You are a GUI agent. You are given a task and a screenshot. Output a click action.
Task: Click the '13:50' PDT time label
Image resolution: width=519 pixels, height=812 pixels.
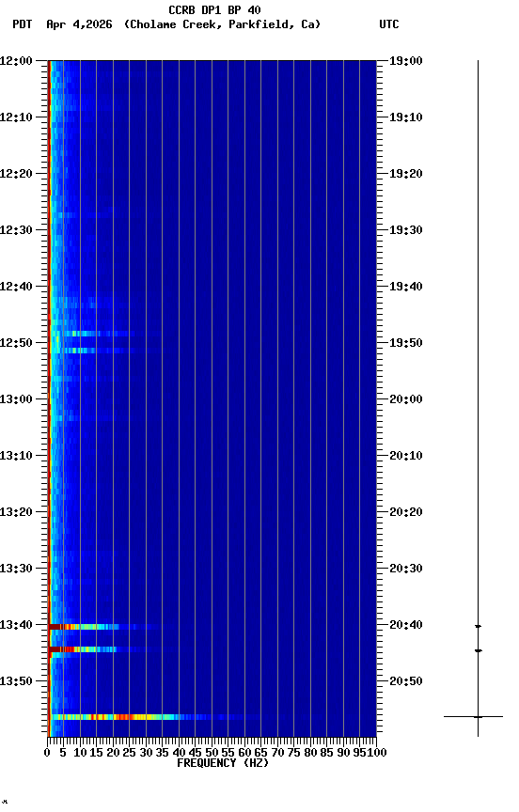(x=16, y=681)
